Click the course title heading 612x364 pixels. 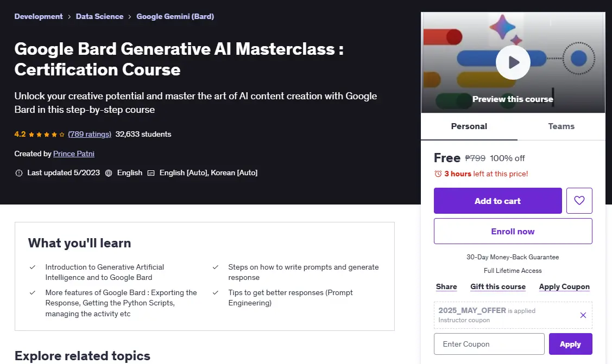click(179, 59)
